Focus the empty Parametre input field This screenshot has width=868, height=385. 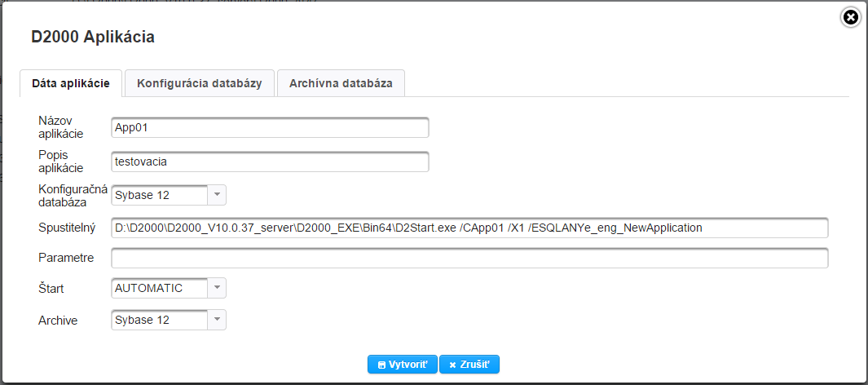click(469, 259)
